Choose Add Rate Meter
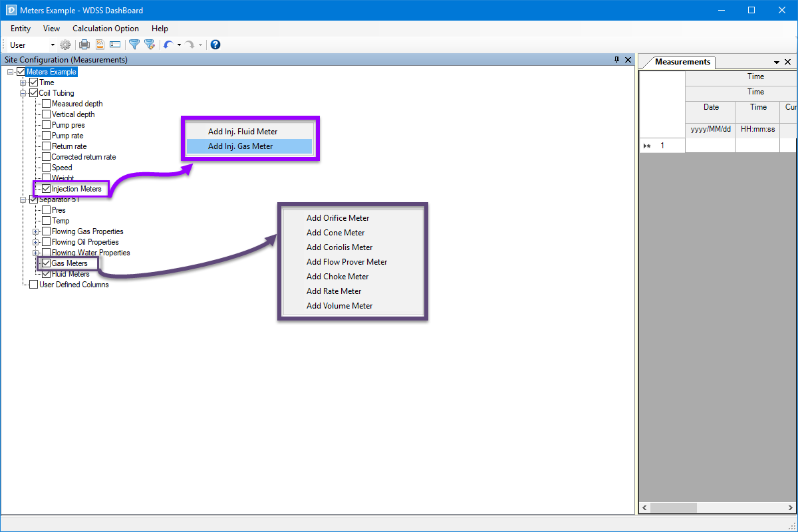This screenshot has height=532, width=798. (353, 291)
